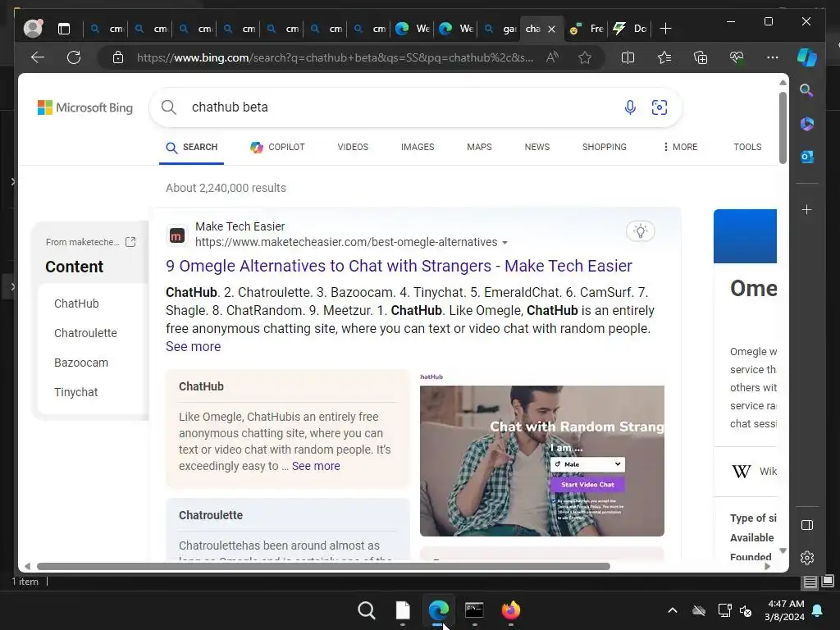
Task: Toggle the sidebar layout icon
Action: coord(807,525)
